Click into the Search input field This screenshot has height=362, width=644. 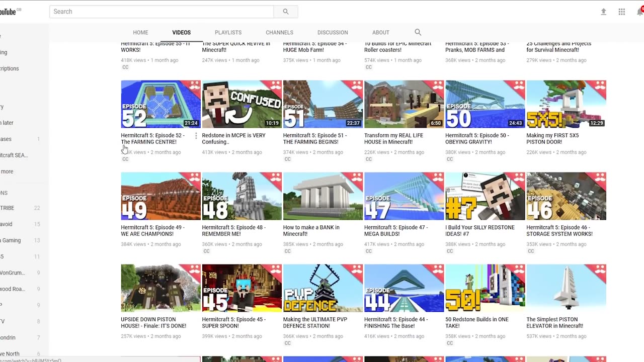point(162,12)
